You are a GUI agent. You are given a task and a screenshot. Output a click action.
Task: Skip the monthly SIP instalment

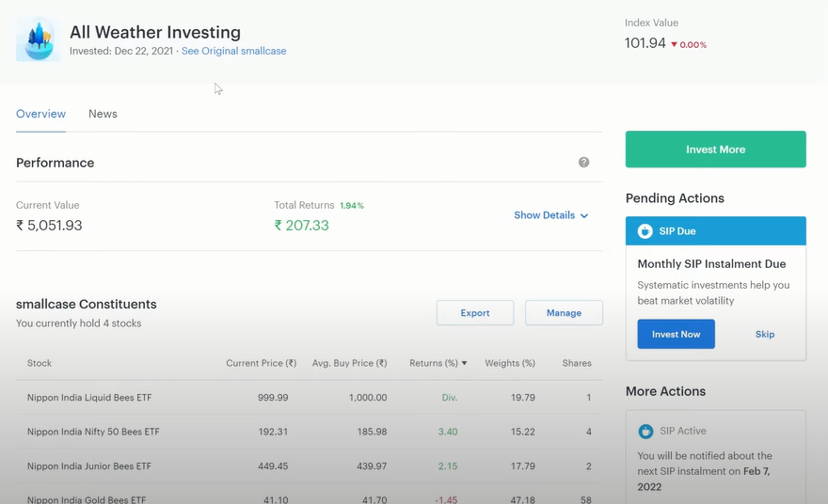pos(765,334)
